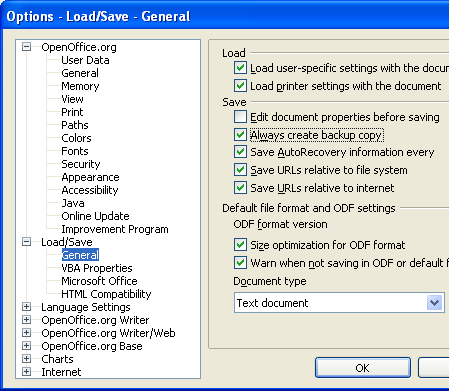Click the Document type label
This screenshot has width=449, height=391.
click(270, 281)
